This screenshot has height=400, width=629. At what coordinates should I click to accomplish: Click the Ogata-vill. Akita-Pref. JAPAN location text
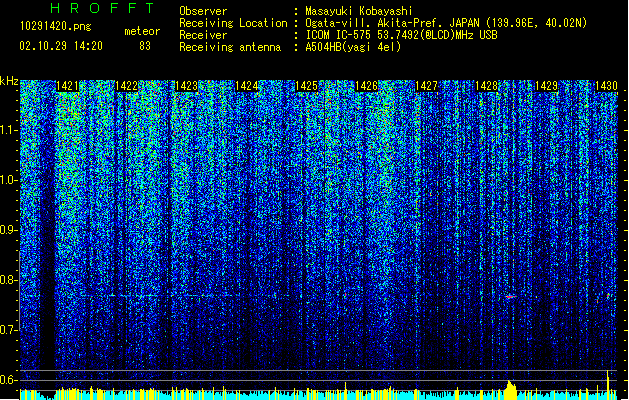(446, 23)
